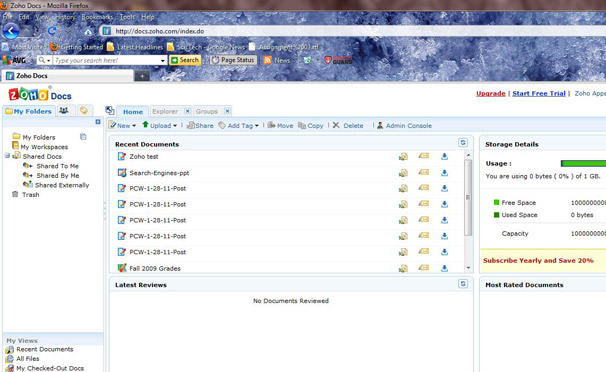Screen dimensions: 606x372
Task: Open the Add Tag dropdown
Action: [x=238, y=126]
